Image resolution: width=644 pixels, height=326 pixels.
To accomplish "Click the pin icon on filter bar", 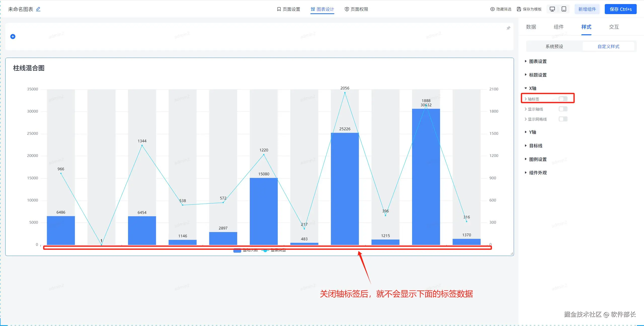I will tap(508, 28).
